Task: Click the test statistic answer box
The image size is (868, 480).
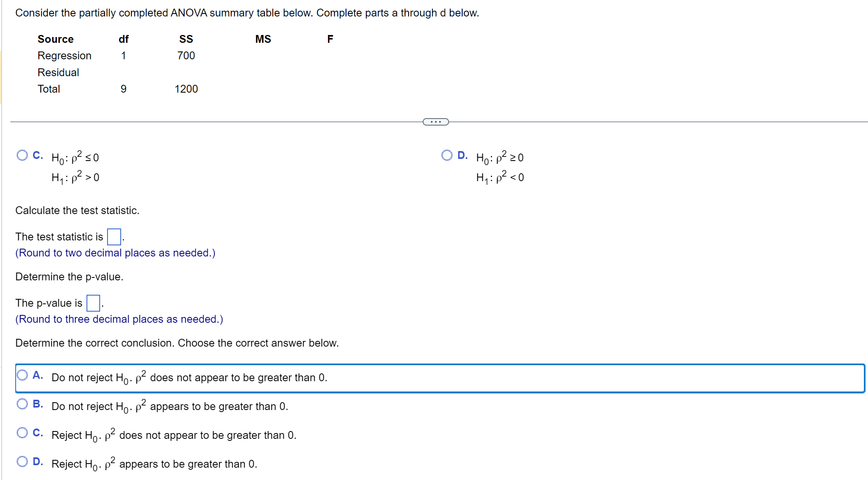Action: (113, 237)
